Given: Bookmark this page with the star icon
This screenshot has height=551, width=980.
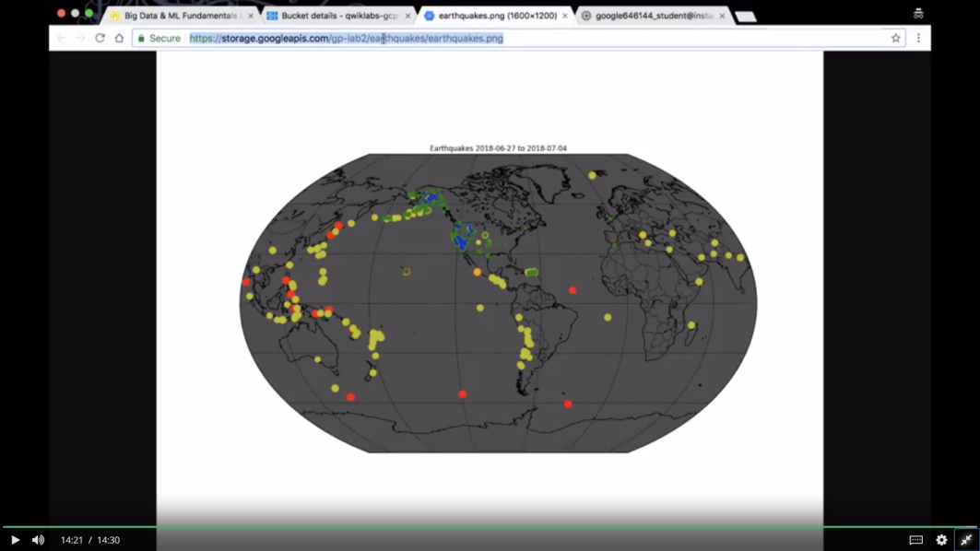Looking at the screenshot, I should [895, 39].
